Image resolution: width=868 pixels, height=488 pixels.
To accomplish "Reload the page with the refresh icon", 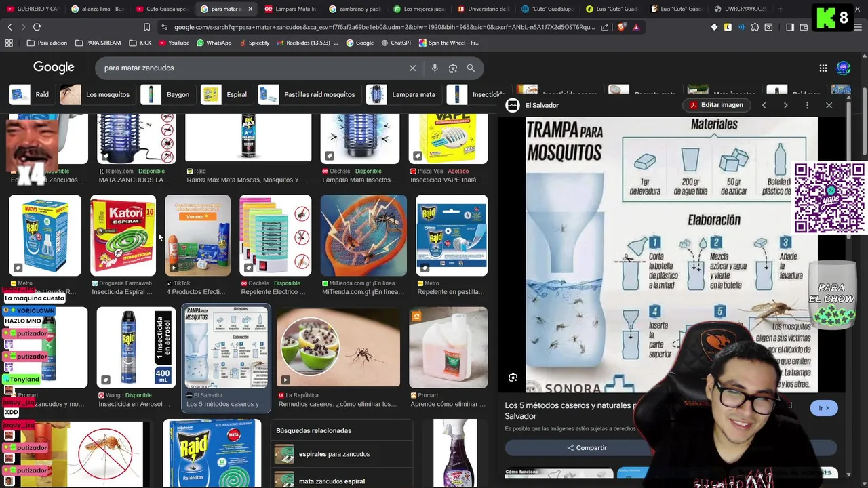I will pyautogui.click(x=37, y=27).
